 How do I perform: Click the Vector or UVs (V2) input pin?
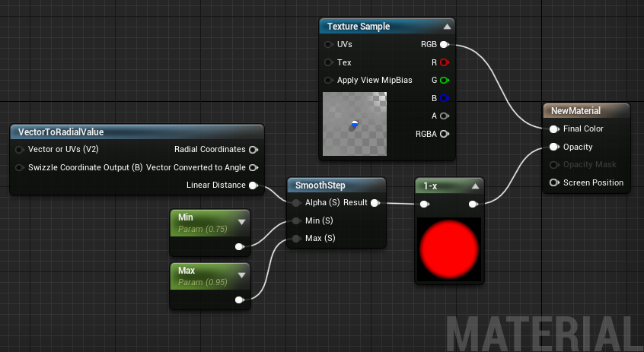pos(19,149)
